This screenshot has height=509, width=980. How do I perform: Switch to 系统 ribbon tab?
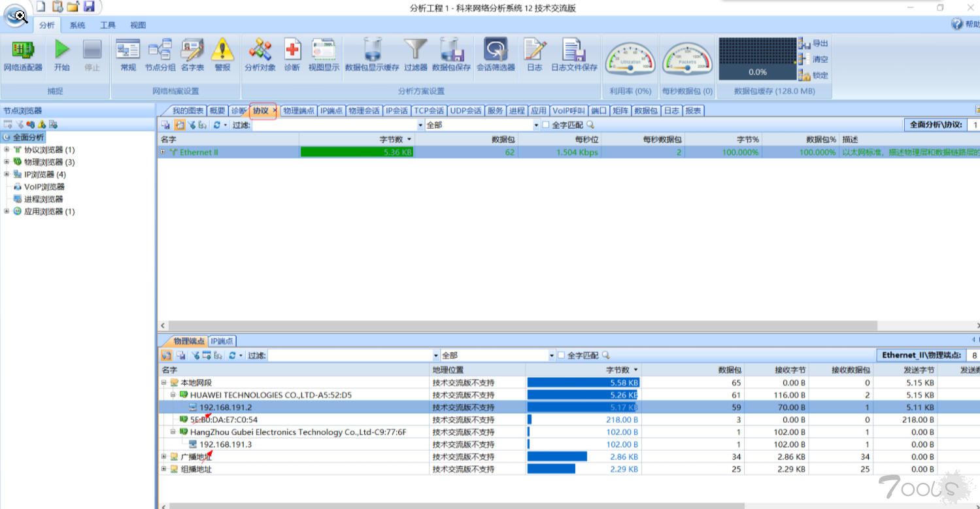[x=77, y=25]
